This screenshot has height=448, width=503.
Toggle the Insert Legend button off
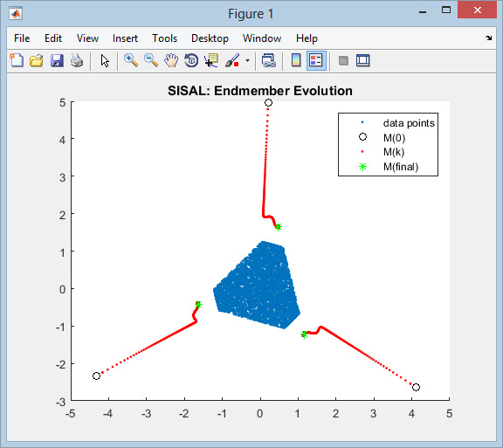pos(316,60)
